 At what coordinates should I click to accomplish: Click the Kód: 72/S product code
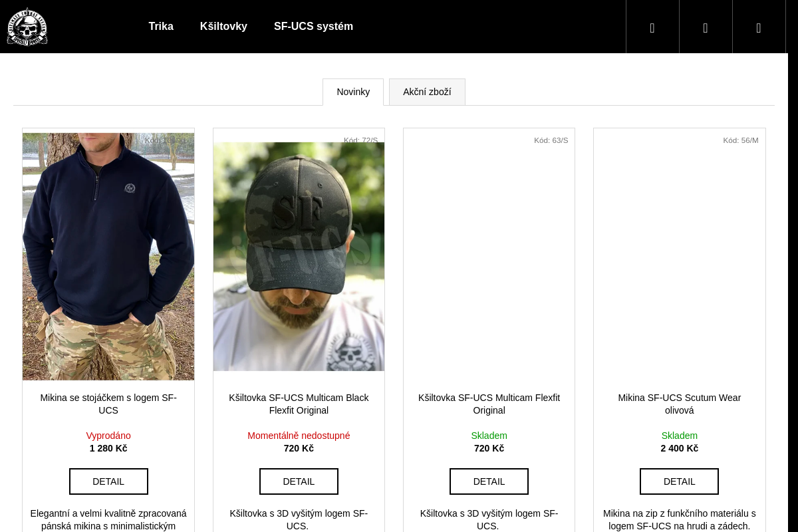click(x=360, y=140)
